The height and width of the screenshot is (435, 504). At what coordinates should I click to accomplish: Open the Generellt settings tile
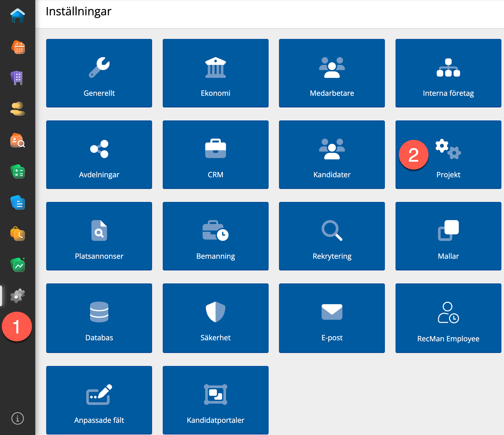[x=99, y=73]
